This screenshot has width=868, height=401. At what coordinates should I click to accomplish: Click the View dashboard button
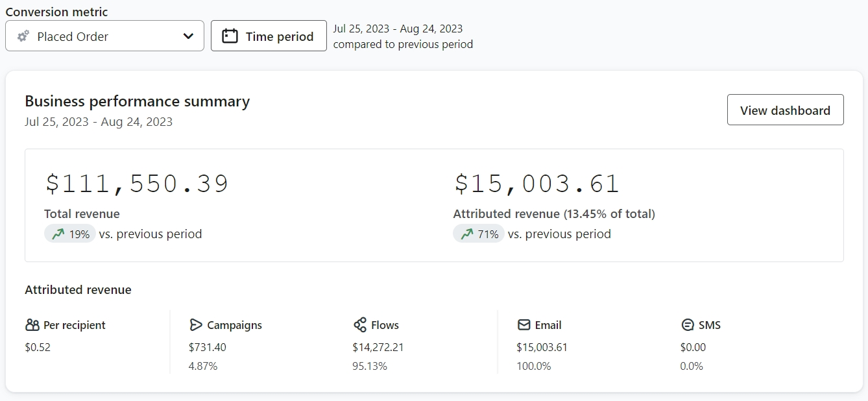[785, 110]
